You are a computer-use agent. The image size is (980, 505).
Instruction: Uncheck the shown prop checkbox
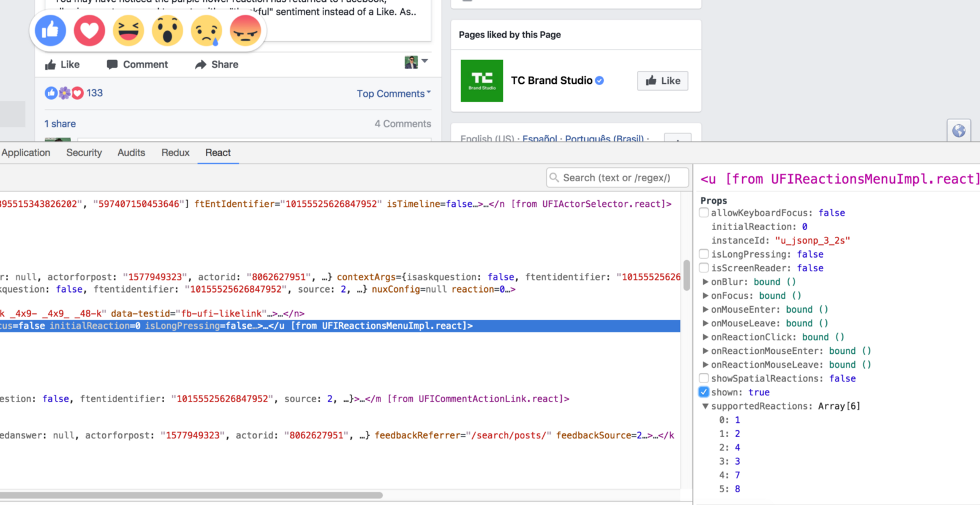coord(704,392)
